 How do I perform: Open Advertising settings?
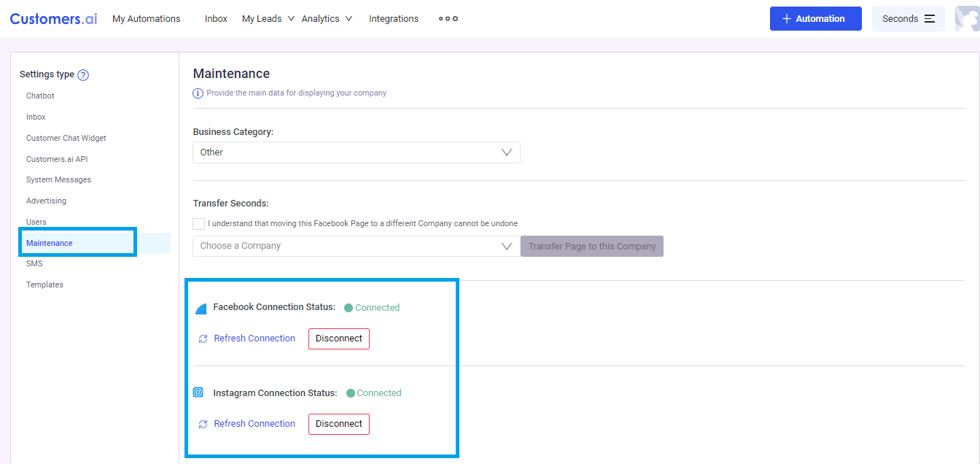pyautogui.click(x=46, y=201)
